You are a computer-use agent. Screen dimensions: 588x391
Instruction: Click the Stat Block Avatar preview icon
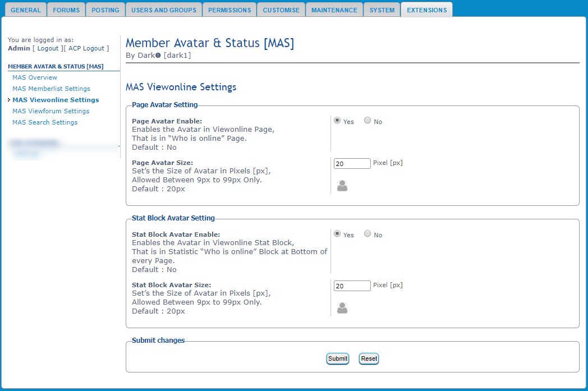click(x=342, y=308)
